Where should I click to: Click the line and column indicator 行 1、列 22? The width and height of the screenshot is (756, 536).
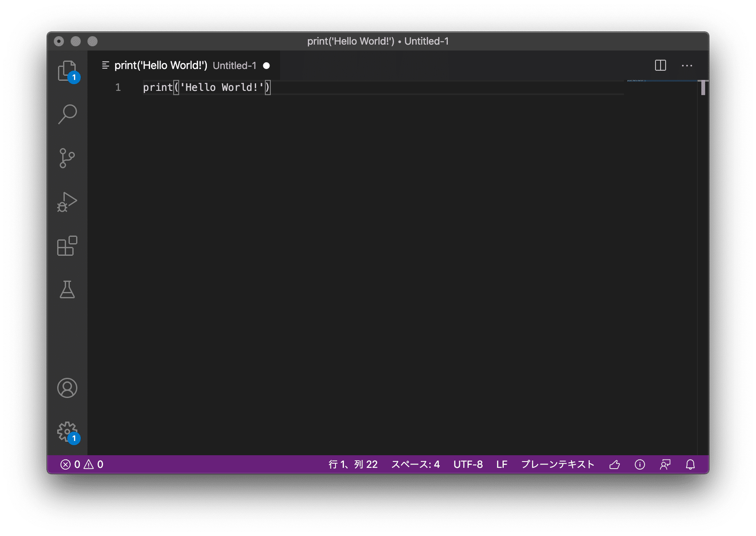click(353, 464)
